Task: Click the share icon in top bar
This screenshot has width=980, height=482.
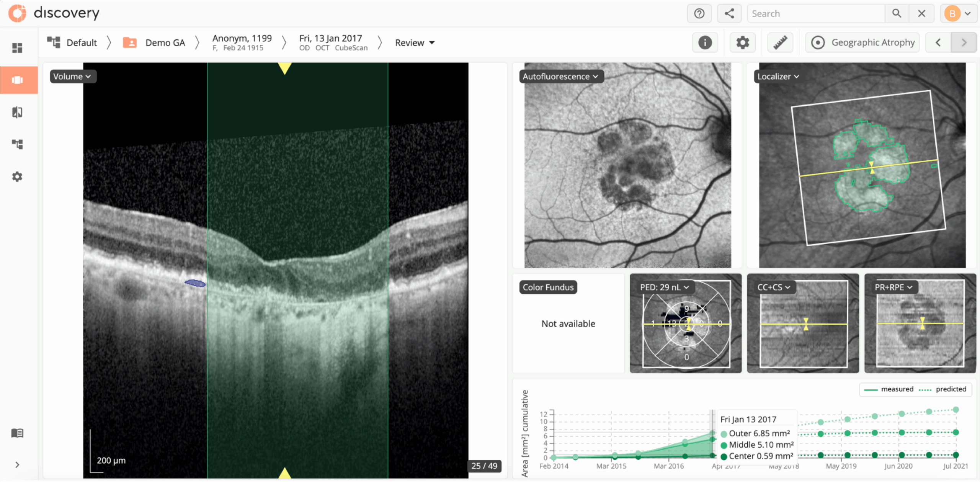Action: pos(729,14)
